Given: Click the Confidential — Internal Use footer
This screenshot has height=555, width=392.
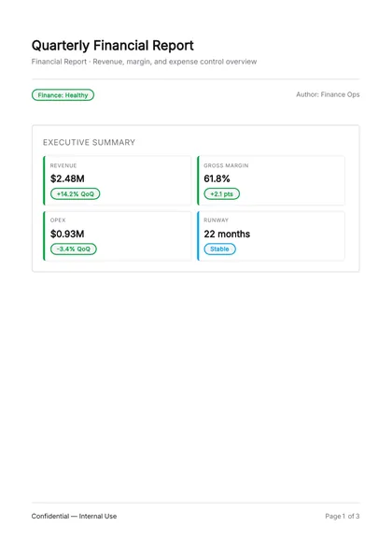Looking at the screenshot, I should [74, 516].
